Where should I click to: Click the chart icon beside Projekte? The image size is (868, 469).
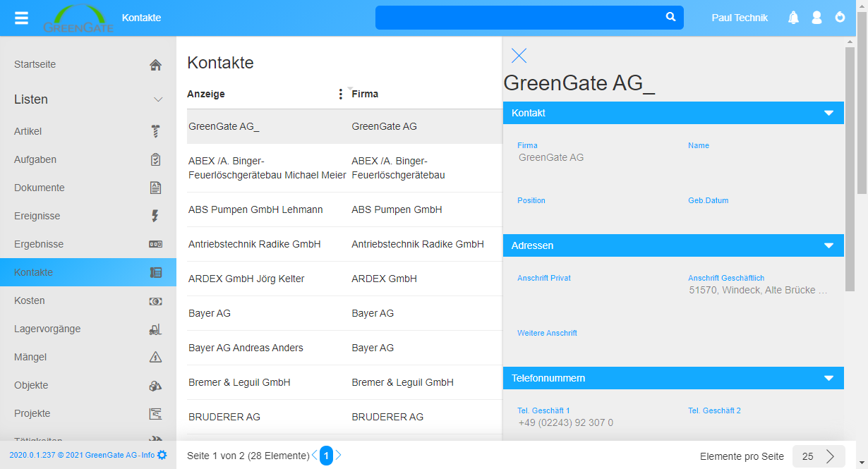tap(156, 413)
